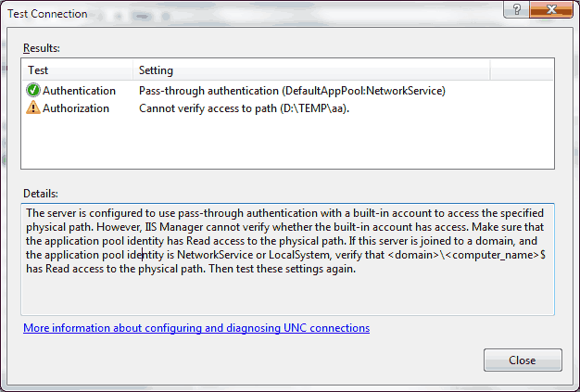Click the Results label

pos(40,46)
